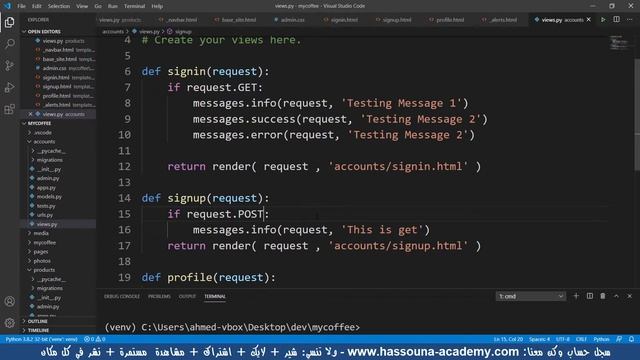
Task: Open notifications bell in status bar
Action: [631, 339]
